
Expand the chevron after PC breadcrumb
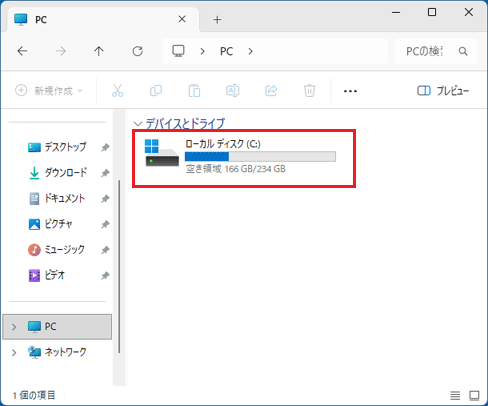tap(250, 51)
